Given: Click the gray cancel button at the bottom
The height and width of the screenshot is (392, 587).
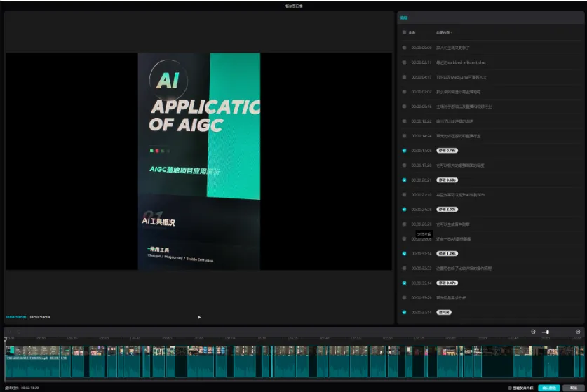Looking at the screenshot, I should click(573, 388).
